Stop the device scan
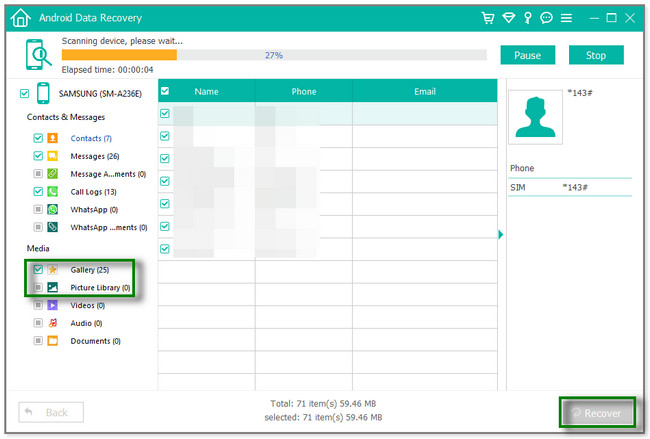This screenshot has height=439, width=650. (596, 55)
